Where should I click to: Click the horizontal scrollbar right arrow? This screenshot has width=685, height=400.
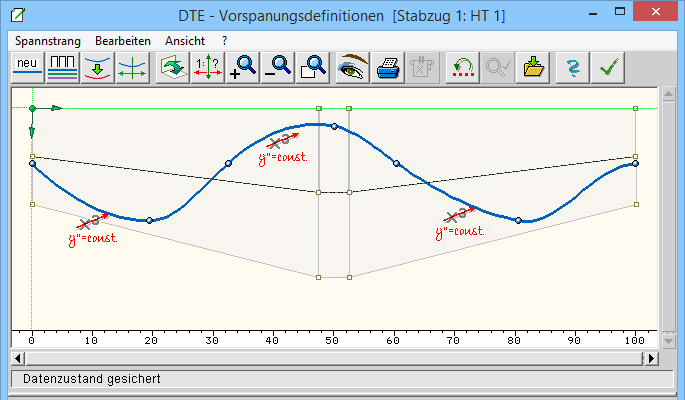[x=652, y=357]
